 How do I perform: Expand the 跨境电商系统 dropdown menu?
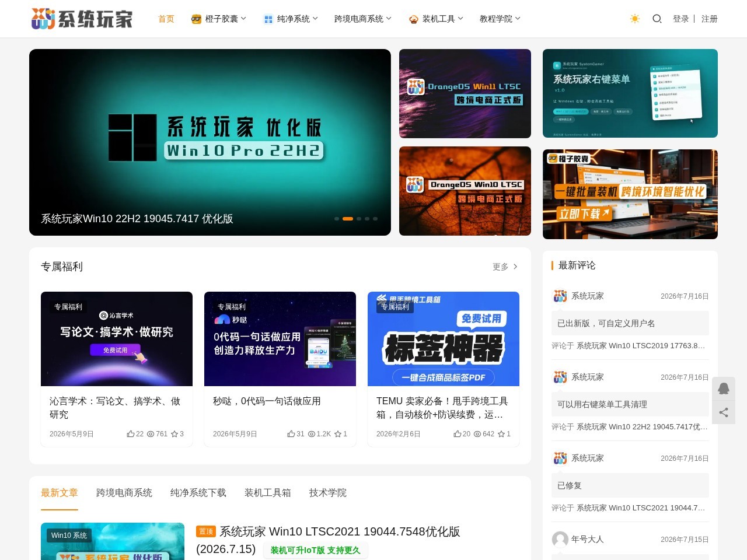pos(389,19)
